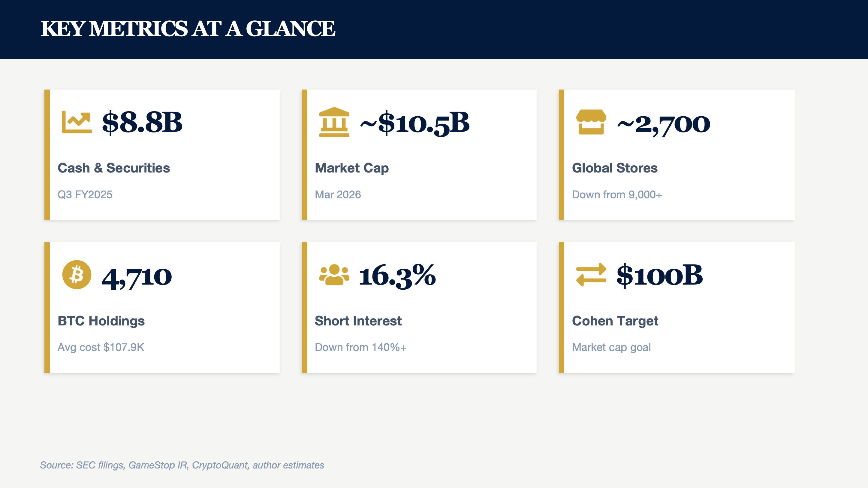This screenshot has width=868, height=488.
Task: Click the $8.8B cash figure
Action: (142, 122)
